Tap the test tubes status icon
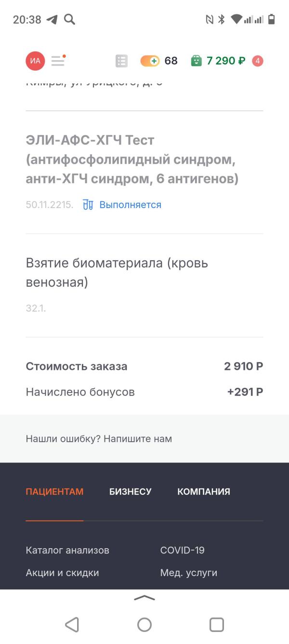The width and height of the screenshot is (289, 644). click(x=88, y=205)
